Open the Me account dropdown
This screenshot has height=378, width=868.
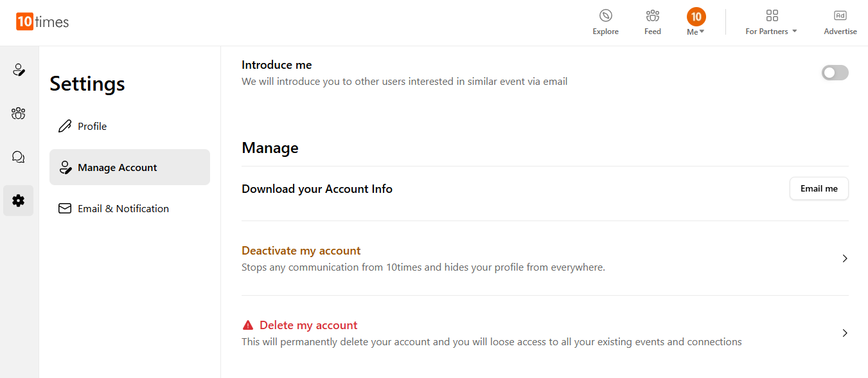click(696, 22)
